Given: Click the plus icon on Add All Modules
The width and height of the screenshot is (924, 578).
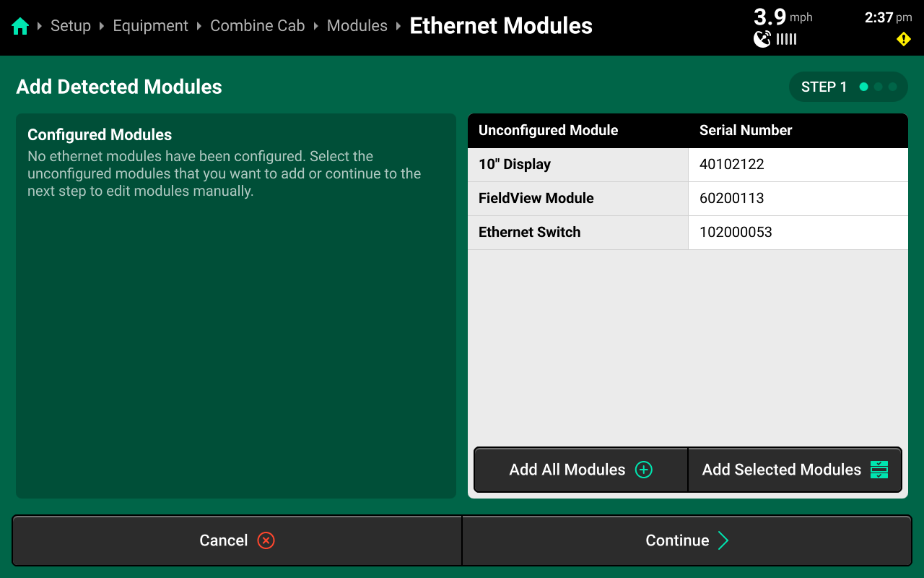Looking at the screenshot, I should click(x=643, y=470).
